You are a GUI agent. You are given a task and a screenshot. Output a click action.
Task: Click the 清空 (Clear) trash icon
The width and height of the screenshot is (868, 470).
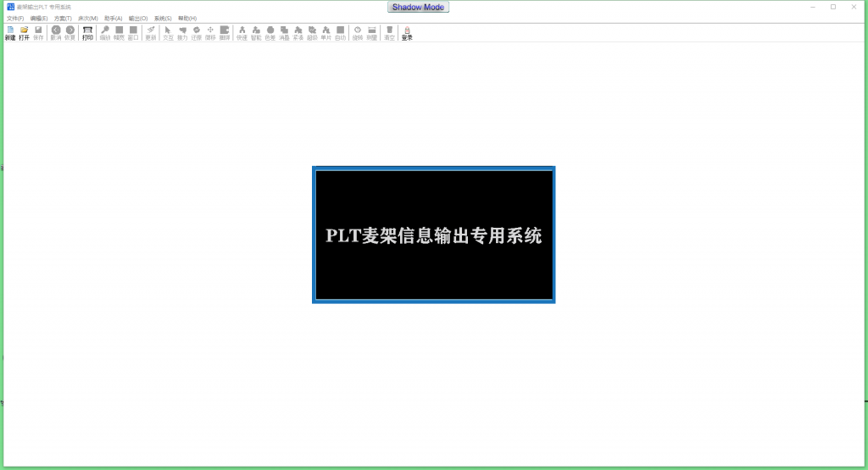(389, 32)
